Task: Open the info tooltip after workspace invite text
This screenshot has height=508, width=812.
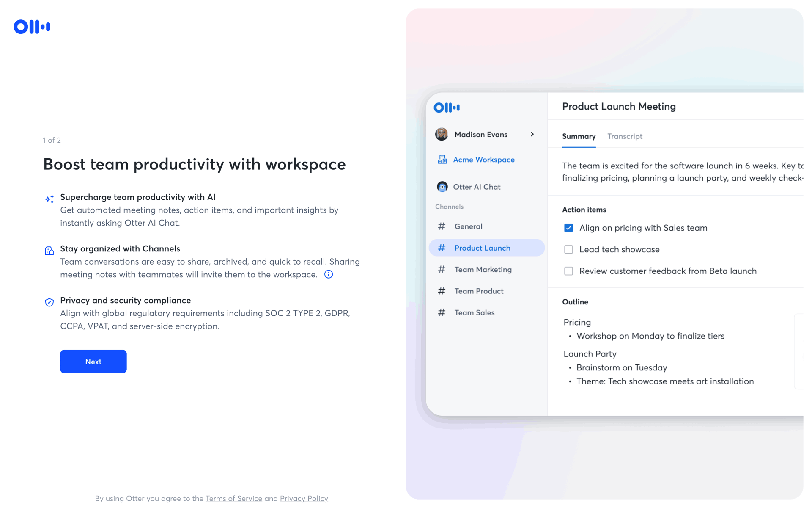Action: click(329, 274)
